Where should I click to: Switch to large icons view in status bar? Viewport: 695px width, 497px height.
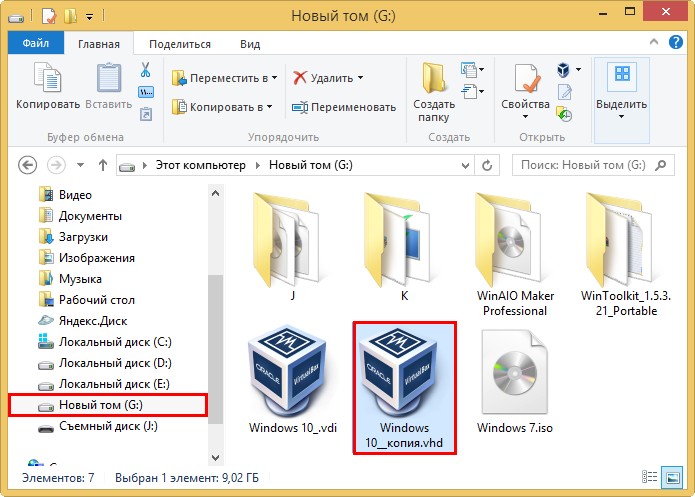click(672, 477)
